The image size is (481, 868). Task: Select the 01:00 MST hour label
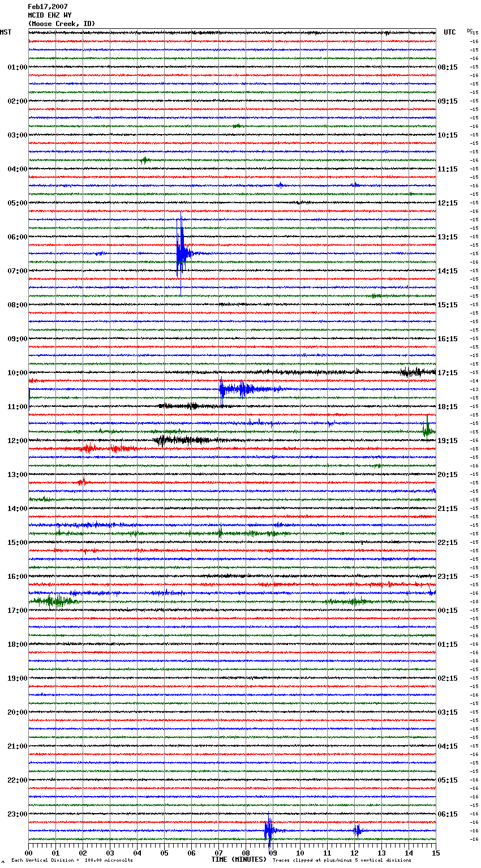click(18, 67)
